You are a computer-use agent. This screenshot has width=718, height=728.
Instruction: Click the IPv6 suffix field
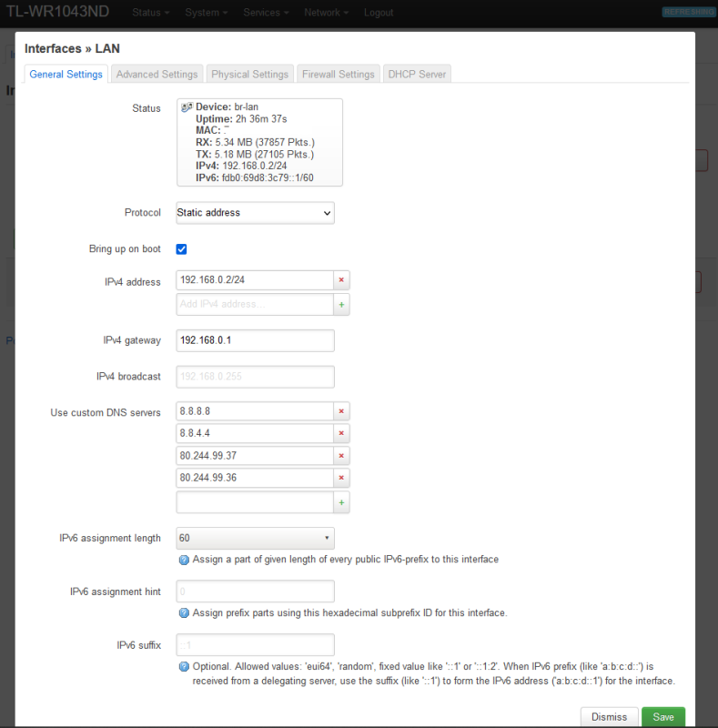255,645
